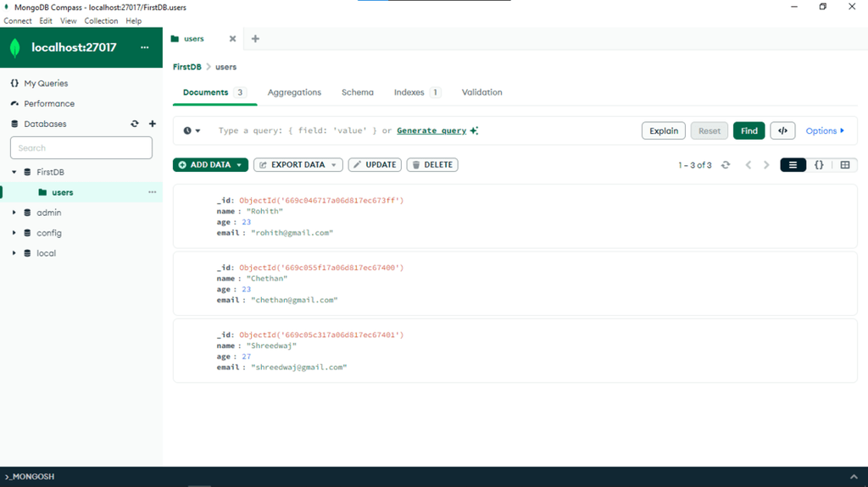Screen dimensions: 868x487
Task: Expand the local database
Action: pyautogui.click(x=14, y=253)
